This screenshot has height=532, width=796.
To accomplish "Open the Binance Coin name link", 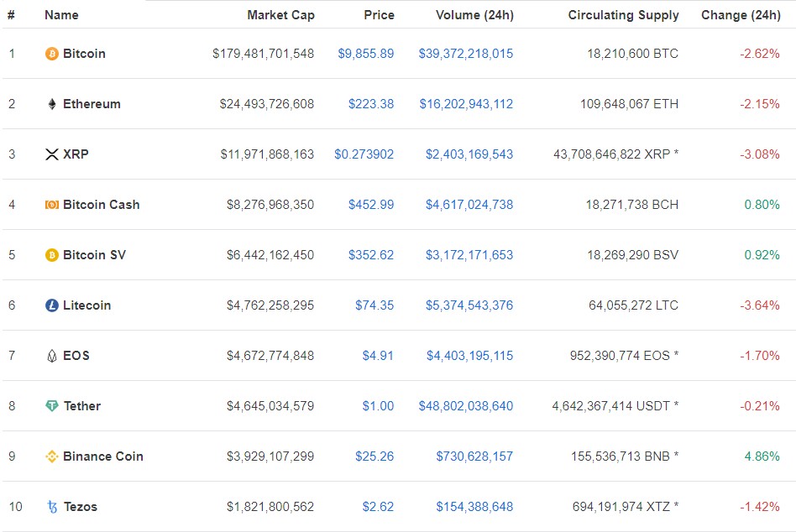I will point(103,456).
